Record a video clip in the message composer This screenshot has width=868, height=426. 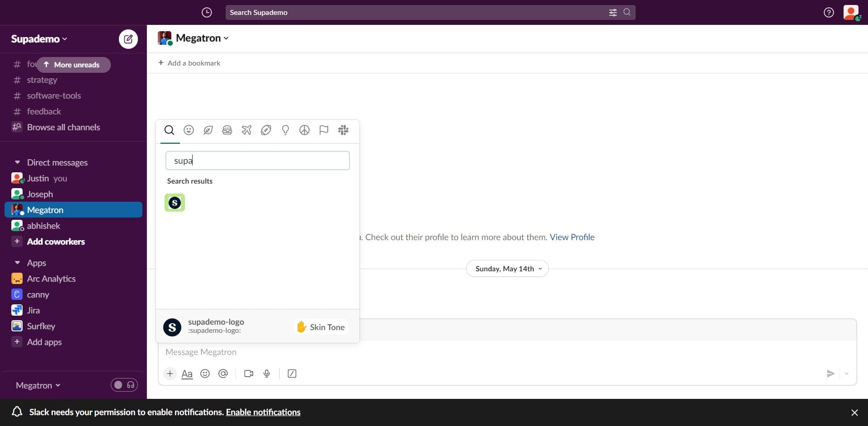point(248,374)
